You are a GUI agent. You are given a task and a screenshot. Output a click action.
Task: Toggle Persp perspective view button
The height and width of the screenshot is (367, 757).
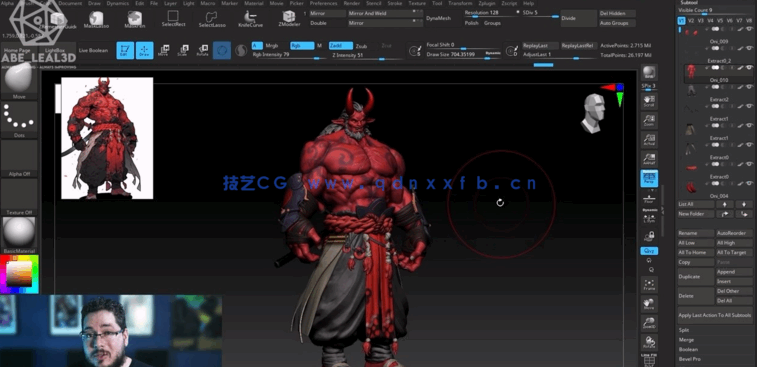[649, 179]
